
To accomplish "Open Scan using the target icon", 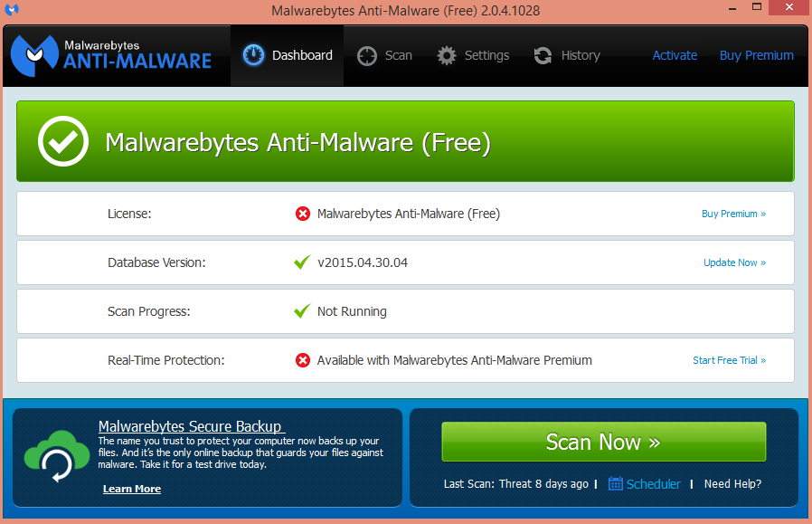I will click(x=367, y=55).
